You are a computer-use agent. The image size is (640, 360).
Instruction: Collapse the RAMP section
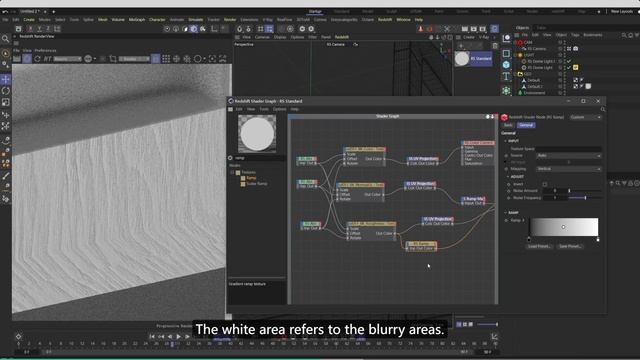(x=505, y=213)
